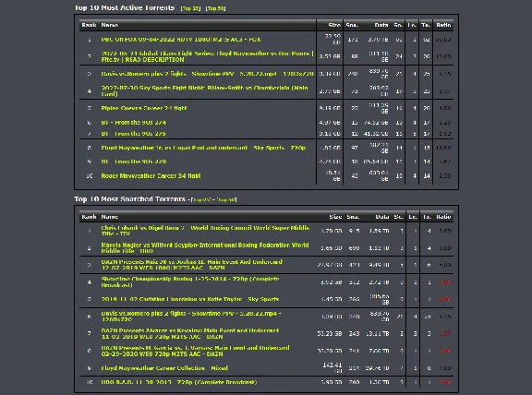Open Davis vs Romero torrent in Most Snatched table
This screenshot has height=395, width=532.
(191, 317)
